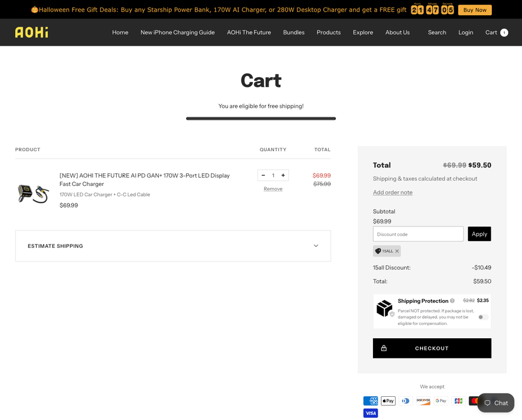Click the lock icon on Checkout
This screenshot has width=522, height=420.
click(384, 348)
